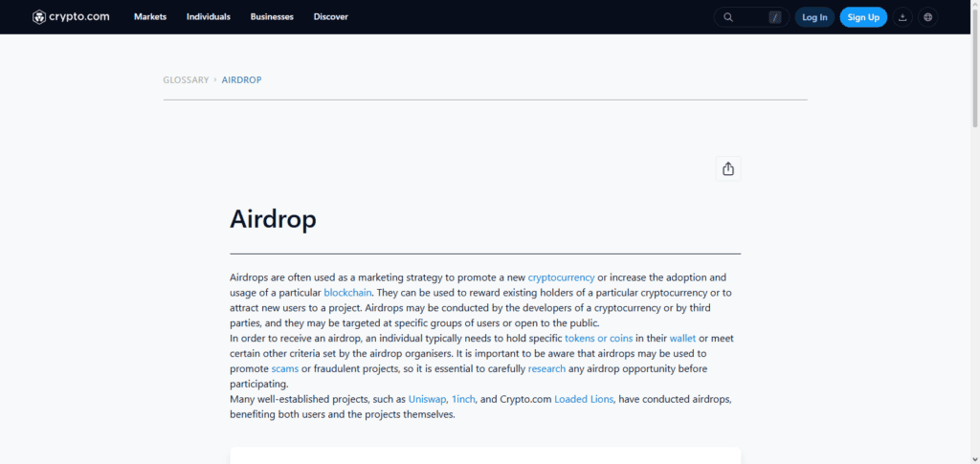980x464 pixels.
Task: Click the slash shortcut key badge
Action: tap(775, 17)
